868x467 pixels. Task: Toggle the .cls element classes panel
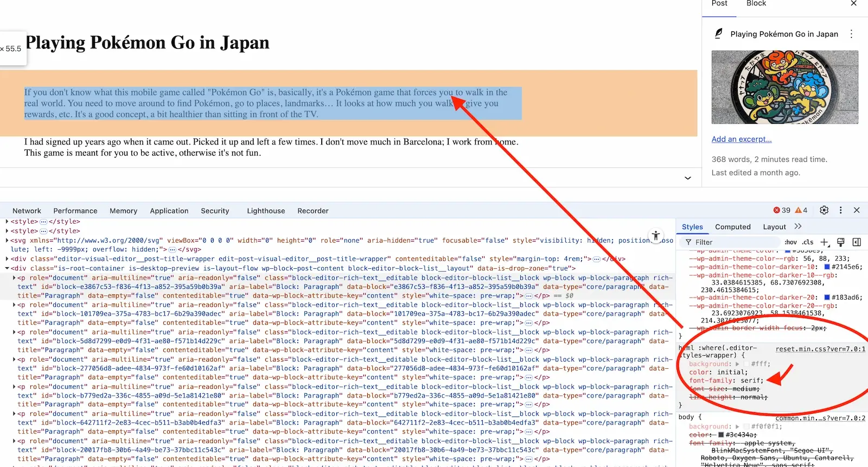coord(808,242)
